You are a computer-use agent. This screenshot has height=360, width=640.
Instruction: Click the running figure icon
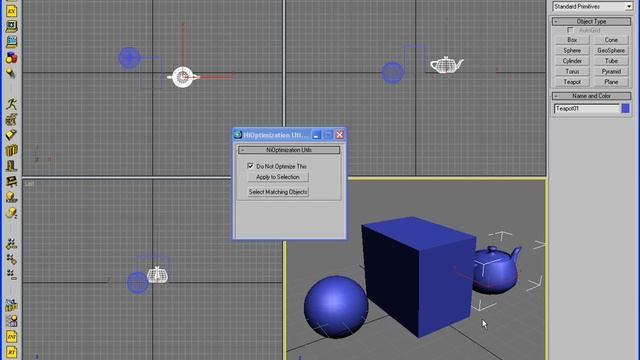pos(11,104)
